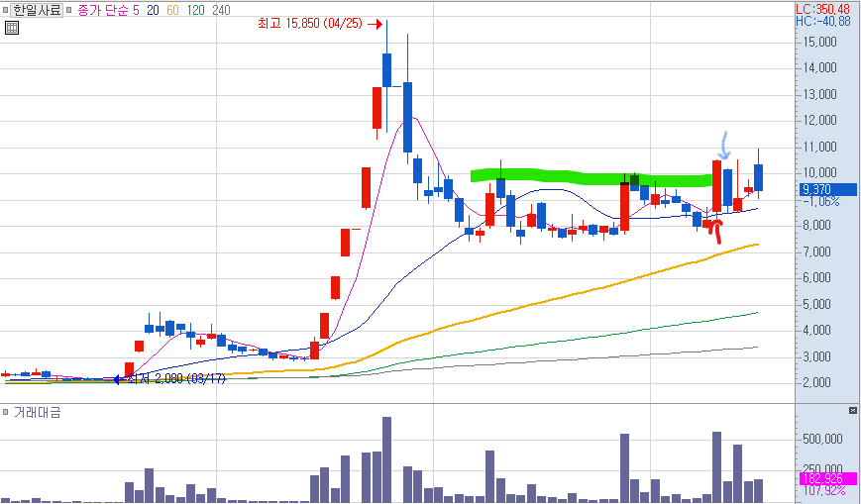
Task: Close the 거래대금 volume panel
Action: (x=853, y=410)
